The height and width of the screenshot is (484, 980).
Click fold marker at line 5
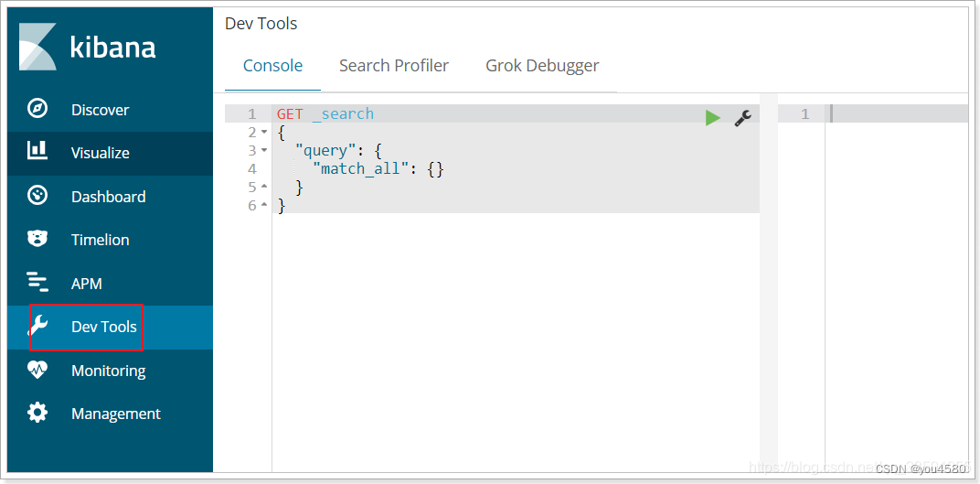click(264, 187)
